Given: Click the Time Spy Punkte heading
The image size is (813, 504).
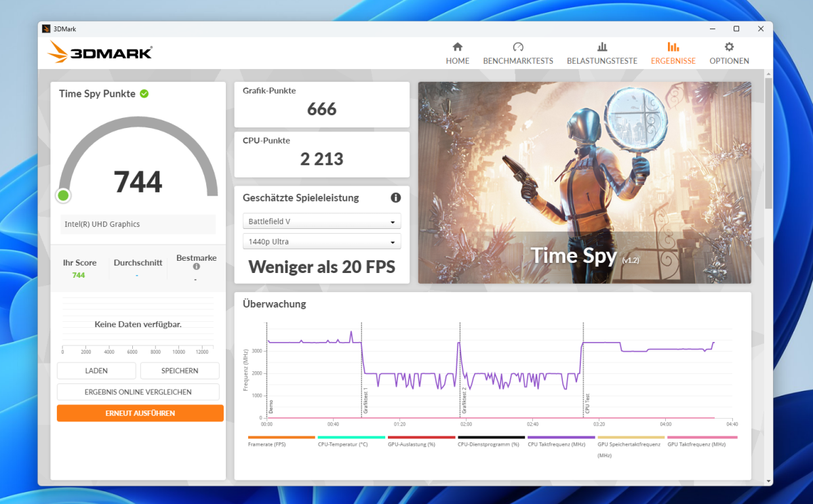Looking at the screenshot, I should [97, 93].
